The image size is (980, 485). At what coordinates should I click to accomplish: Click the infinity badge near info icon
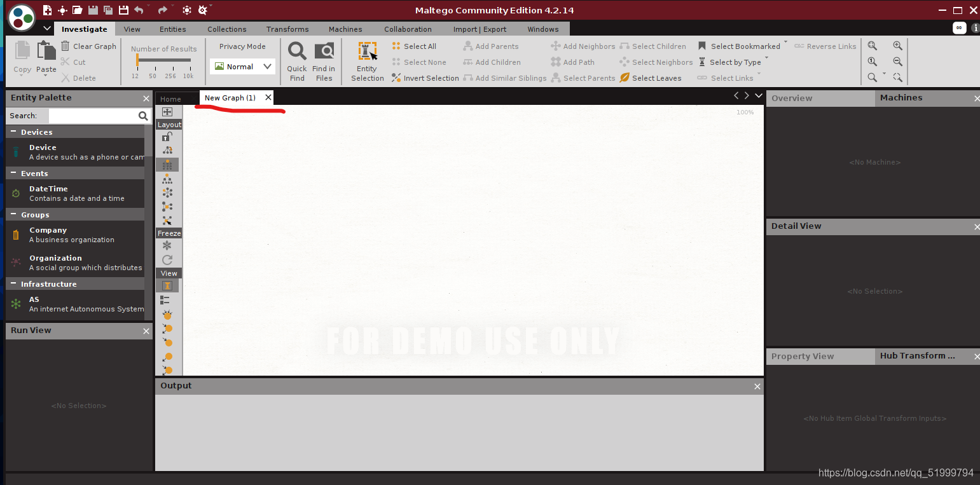click(959, 28)
